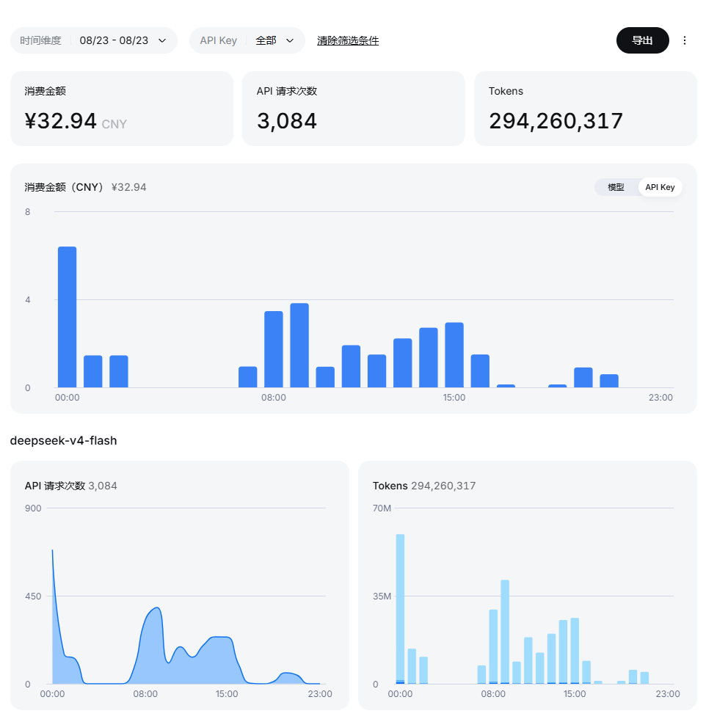This screenshot has width=728, height=719.
Task: Switch chart grouping to 模型
Action: (x=616, y=187)
